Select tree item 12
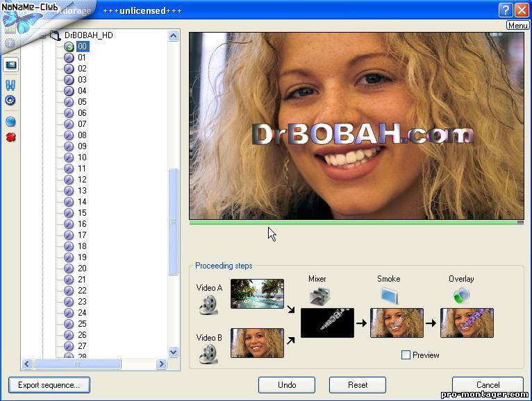The height and width of the screenshot is (401, 532). (x=82, y=180)
